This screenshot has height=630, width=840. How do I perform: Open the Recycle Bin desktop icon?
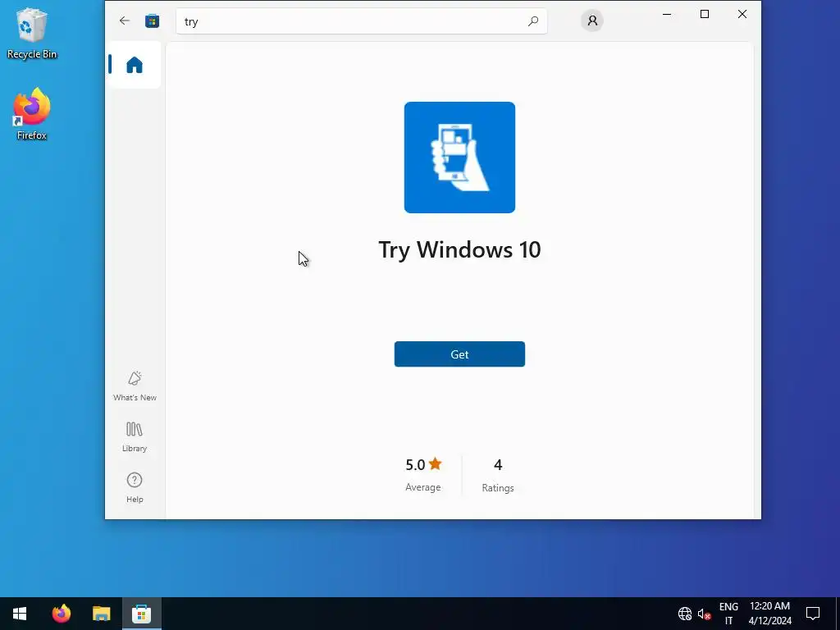pos(32,33)
